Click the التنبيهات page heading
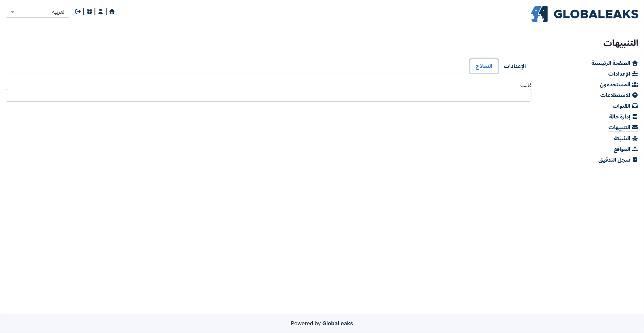 pos(621,43)
